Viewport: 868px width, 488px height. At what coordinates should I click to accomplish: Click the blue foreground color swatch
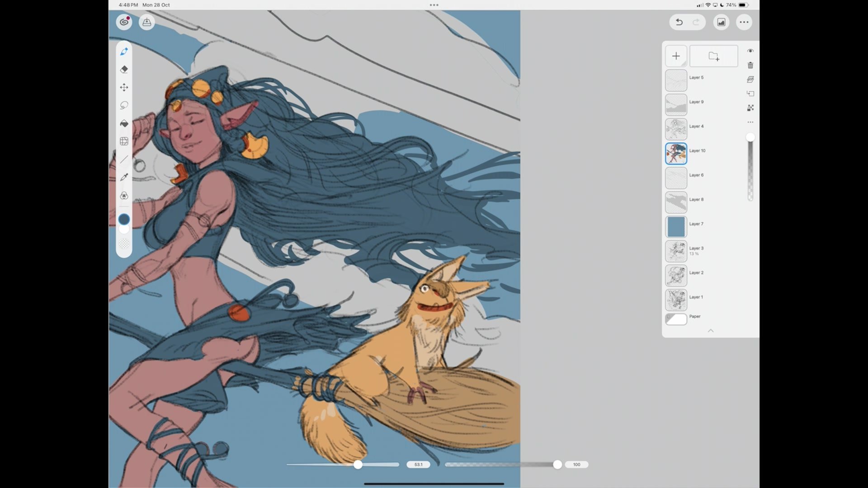click(x=124, y=220)
